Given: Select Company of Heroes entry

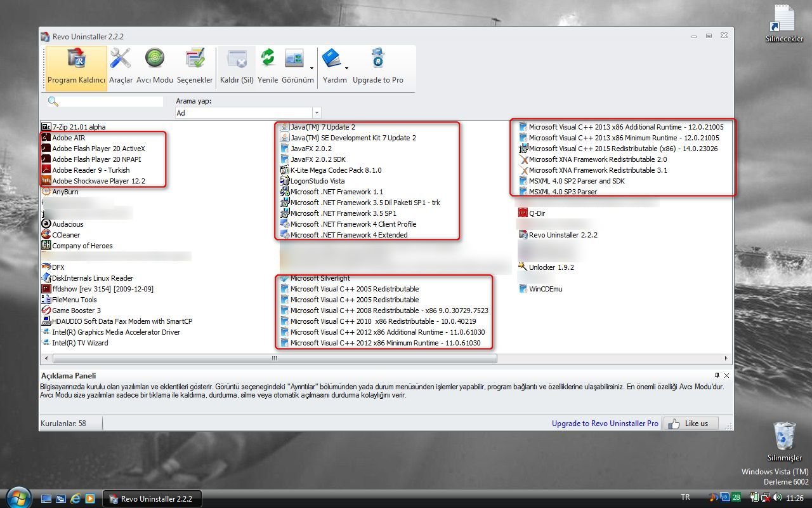Looking at the screenshot, I should (77, 246).
